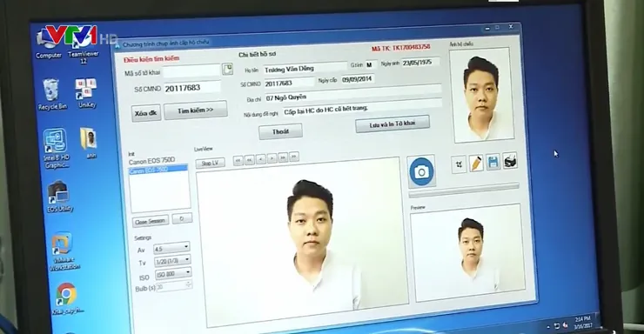Select the UniKey desktop shortcut
This screenshot has height=334, width=644.
click(87, 93)
